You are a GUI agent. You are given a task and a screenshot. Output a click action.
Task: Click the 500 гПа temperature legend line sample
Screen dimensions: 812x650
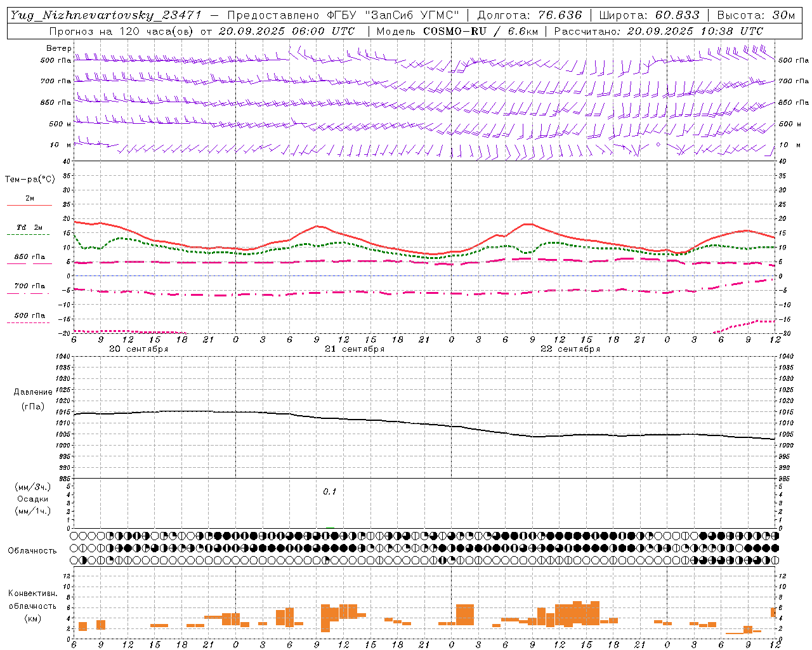29,322
